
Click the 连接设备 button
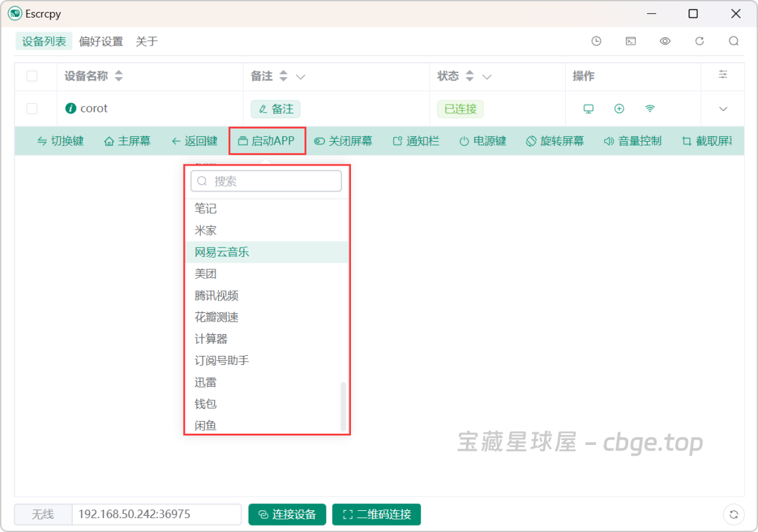click(287, 514)
